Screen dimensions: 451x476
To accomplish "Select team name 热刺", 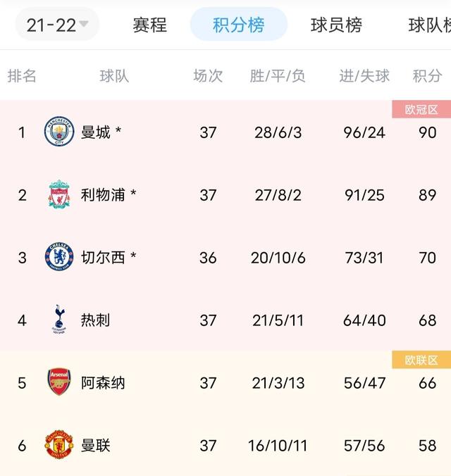I will click(x=95, y=320).
